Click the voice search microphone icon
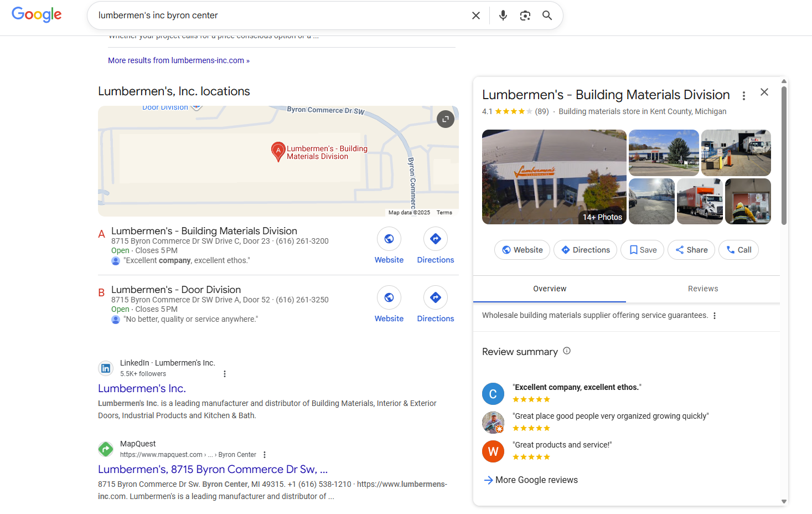This screenshot has height=514, width=812. click(503, 16)
